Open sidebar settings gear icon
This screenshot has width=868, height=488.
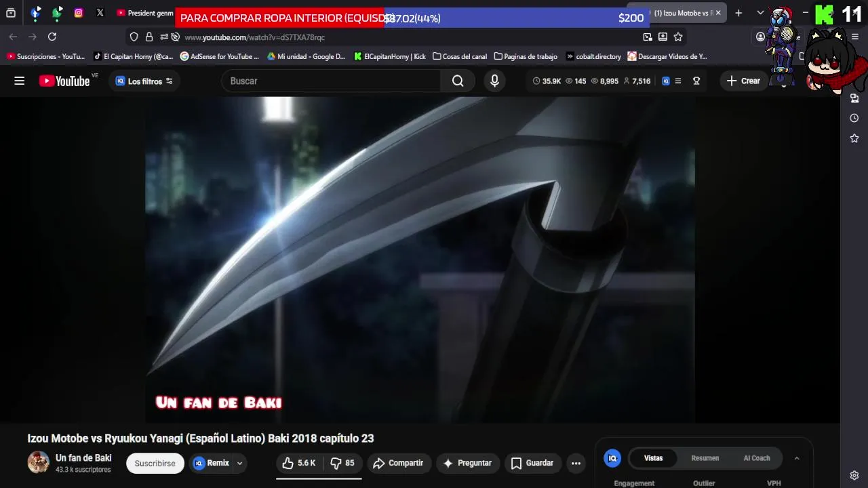(x=854, y=475)
